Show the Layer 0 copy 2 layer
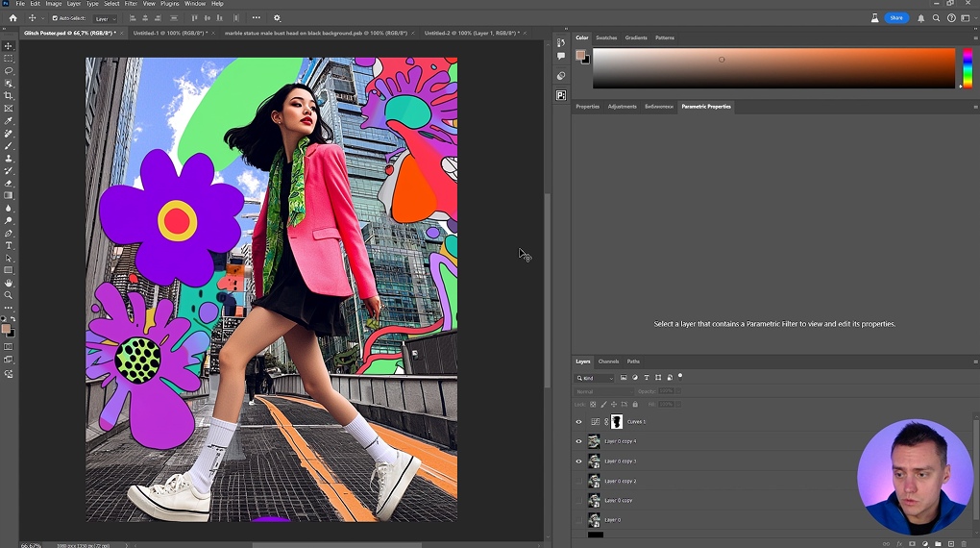 [578, 481]
